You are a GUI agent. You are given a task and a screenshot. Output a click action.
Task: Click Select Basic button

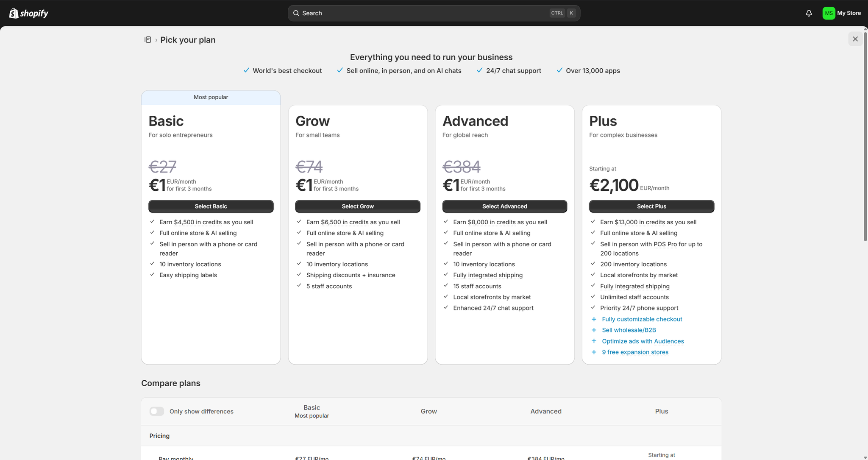(211, 206)
